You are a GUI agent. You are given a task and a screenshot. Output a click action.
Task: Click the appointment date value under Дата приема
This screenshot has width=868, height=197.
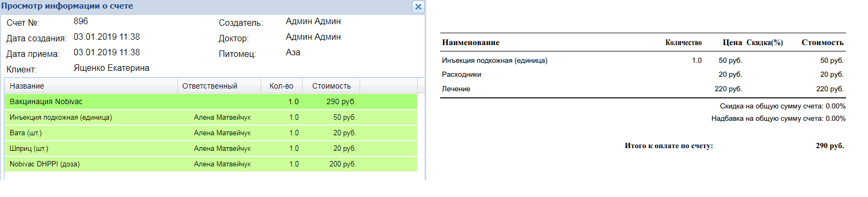tap(106, 53)
